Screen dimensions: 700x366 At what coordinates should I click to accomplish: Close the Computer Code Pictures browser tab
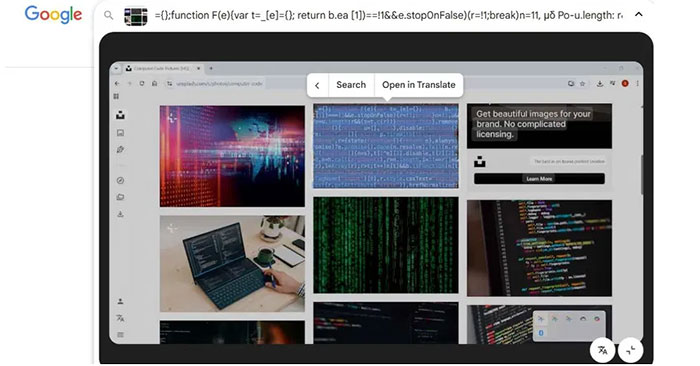[198, 68]
